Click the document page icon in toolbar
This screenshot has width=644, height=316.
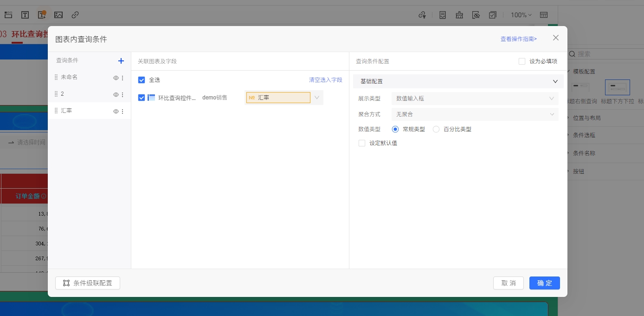pyautogui.click(x=443, y=15)
